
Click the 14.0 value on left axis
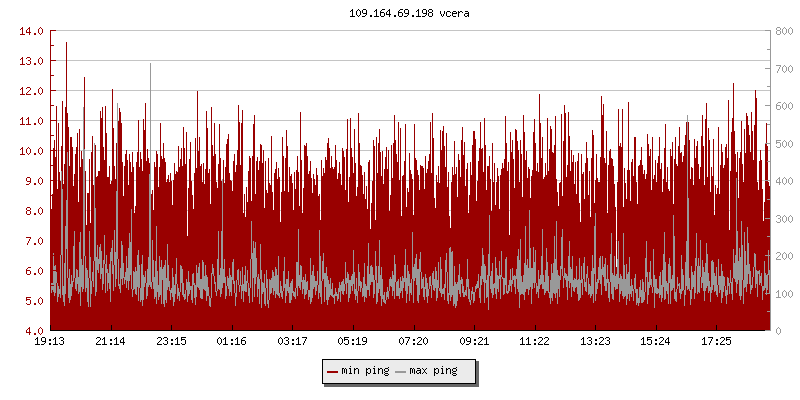32,31
